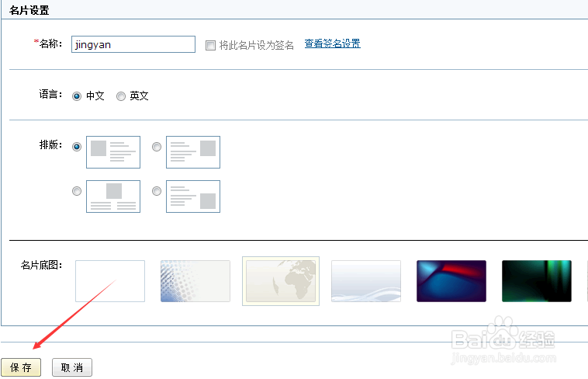Select radio for image-bottom-right layout
The width and height of the screenshot is (588, 379).
tap(157, 191)
